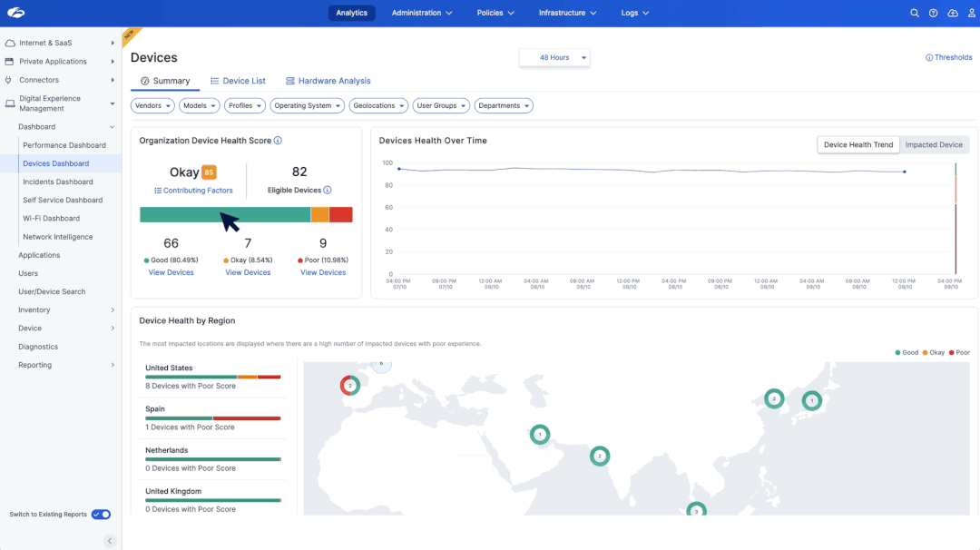Click the cloud icon in top bar
The height and width of the screenshot is (550, 980).
pyautogui.click(x=952, y=13)
